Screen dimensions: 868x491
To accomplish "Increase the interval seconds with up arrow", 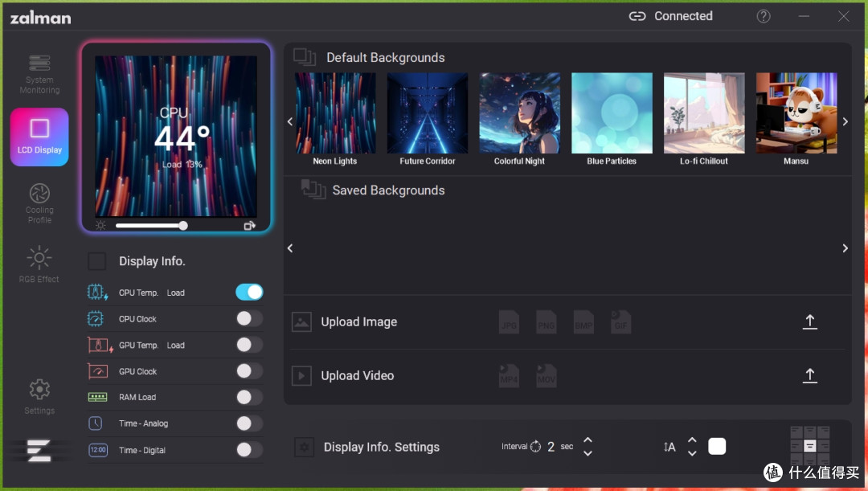I will click(588, 440).
